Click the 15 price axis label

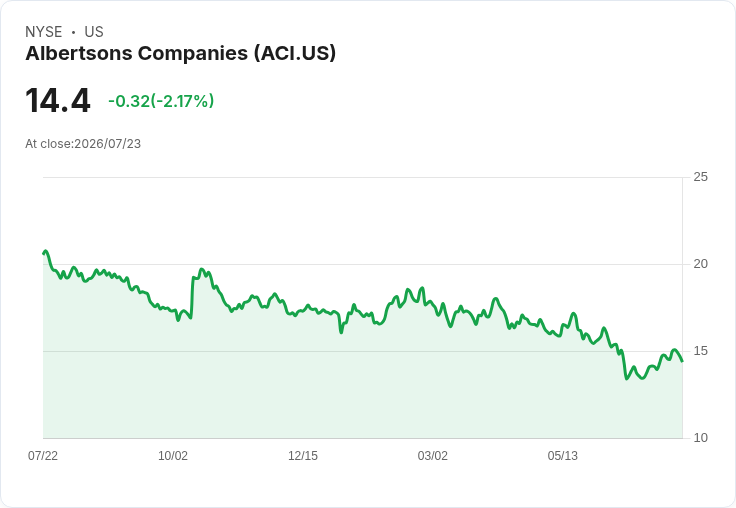pyautogui.click(x=700, y=351)
